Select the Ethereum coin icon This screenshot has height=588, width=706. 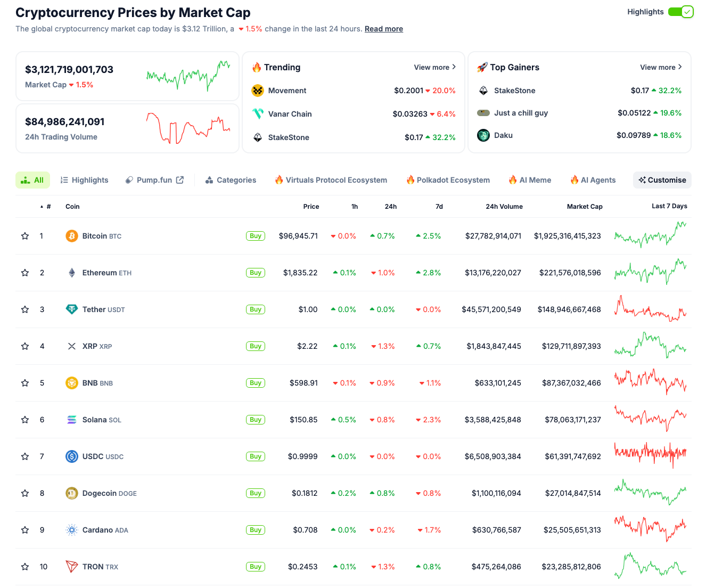point(72,272)
